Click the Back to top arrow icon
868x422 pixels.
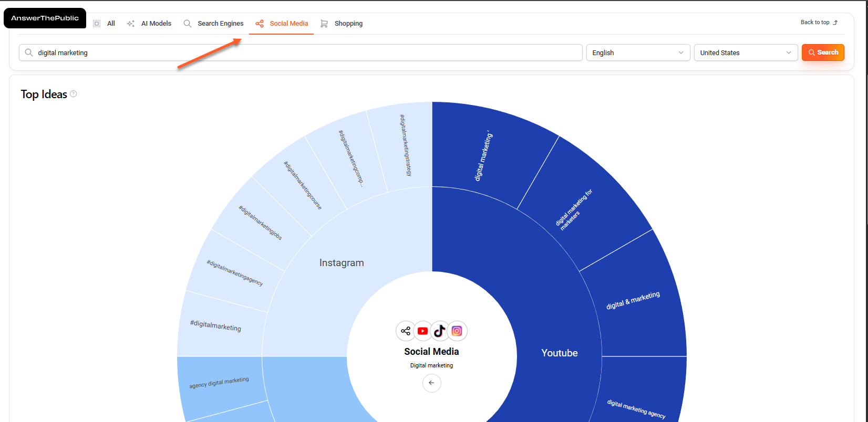(x=835, y=23)
